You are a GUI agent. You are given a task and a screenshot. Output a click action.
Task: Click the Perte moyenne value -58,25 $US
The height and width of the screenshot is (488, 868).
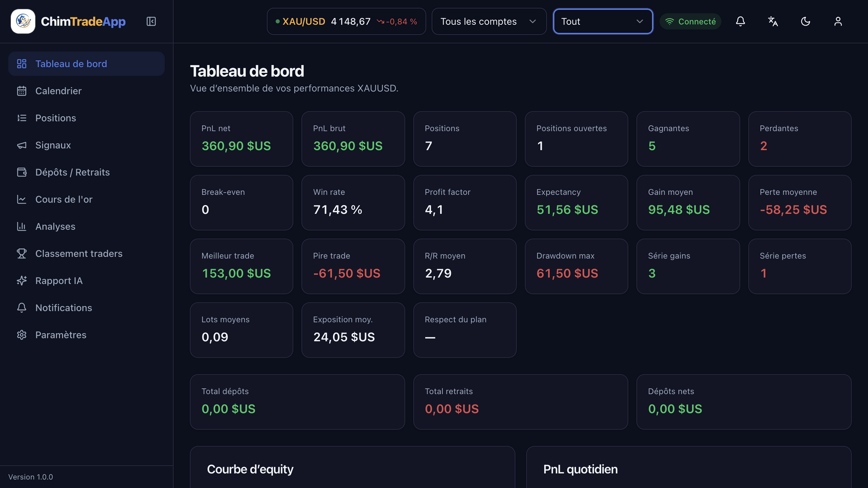pos(793,210)
